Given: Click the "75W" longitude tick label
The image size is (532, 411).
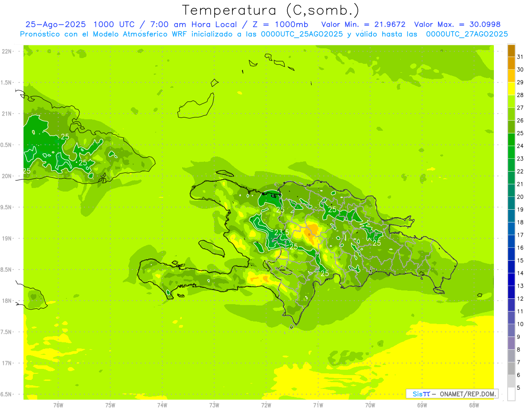Looking at the screenshot, I should click(x=110, y=405).
